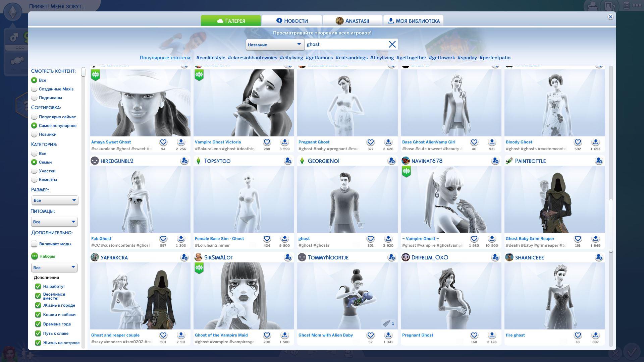Image resolution: width=644 pixels, height=362 pixels.
Task: Follow player SirSimALot
Action: (x=288, y=257)
